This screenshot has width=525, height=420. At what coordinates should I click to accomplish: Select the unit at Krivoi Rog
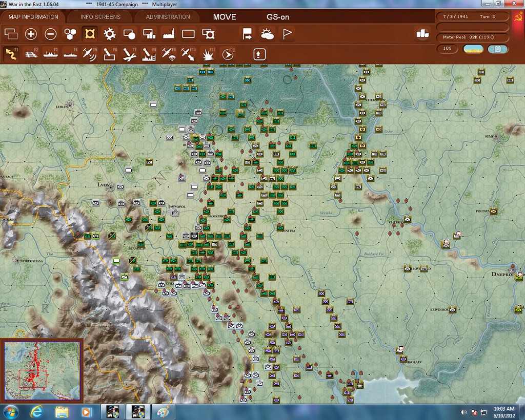pyautogui.click(x=453, y=310)
